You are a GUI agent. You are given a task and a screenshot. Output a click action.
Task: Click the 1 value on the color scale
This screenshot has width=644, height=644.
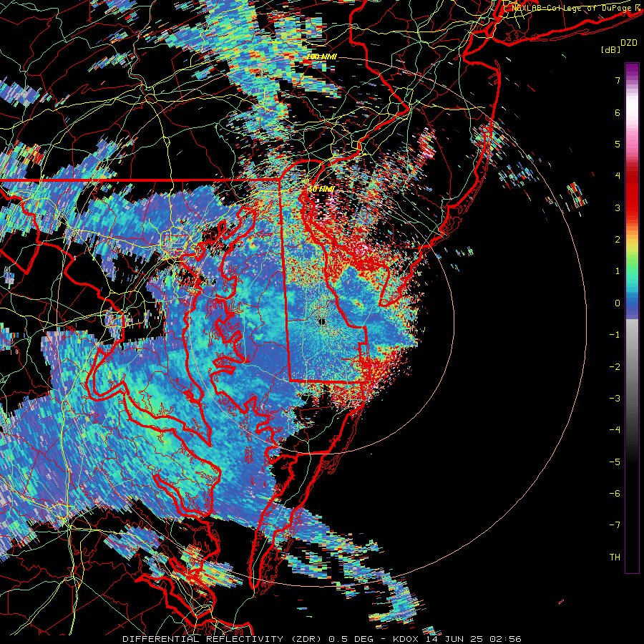(x=618, y=271)
